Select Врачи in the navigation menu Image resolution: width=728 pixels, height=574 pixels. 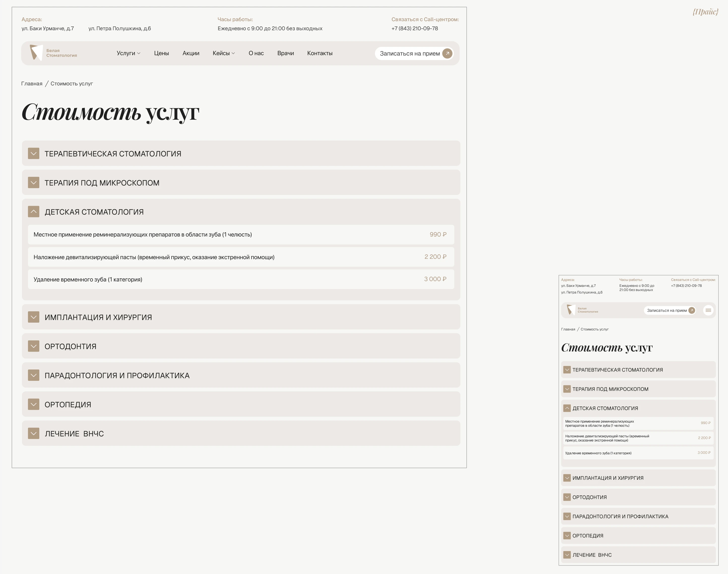pos(286,53)
